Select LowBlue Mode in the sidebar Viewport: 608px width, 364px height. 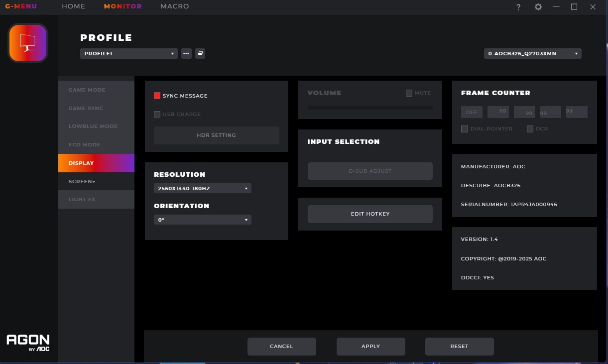point(96,126)
